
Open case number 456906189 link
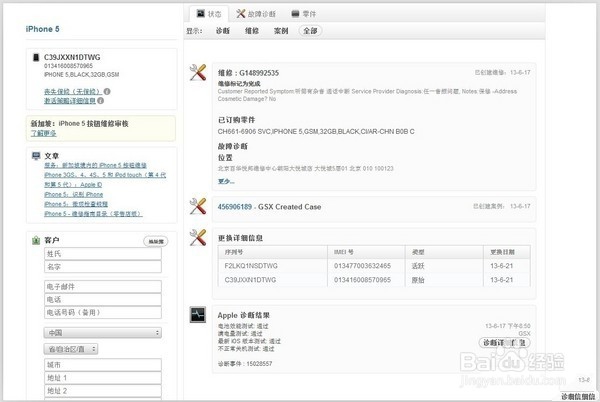coord(235,207)
